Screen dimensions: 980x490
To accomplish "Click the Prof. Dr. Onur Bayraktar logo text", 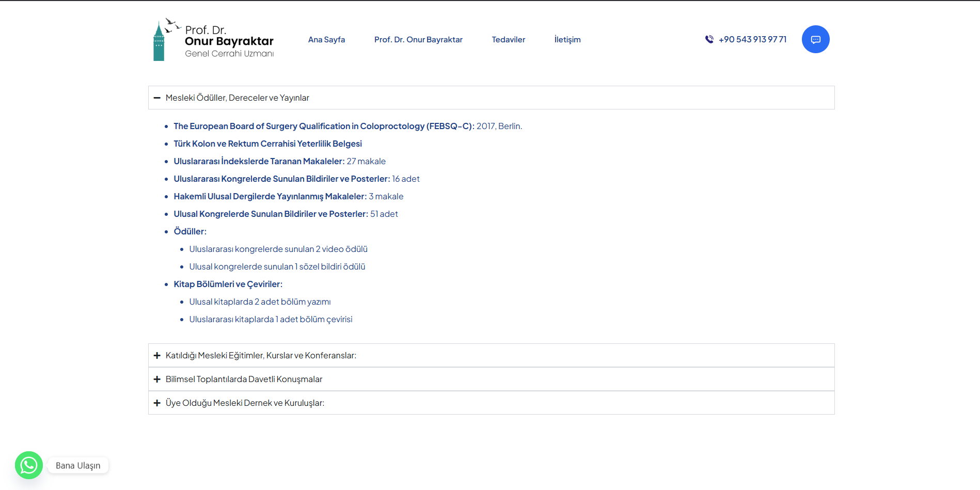I will (x=229, y=41).
